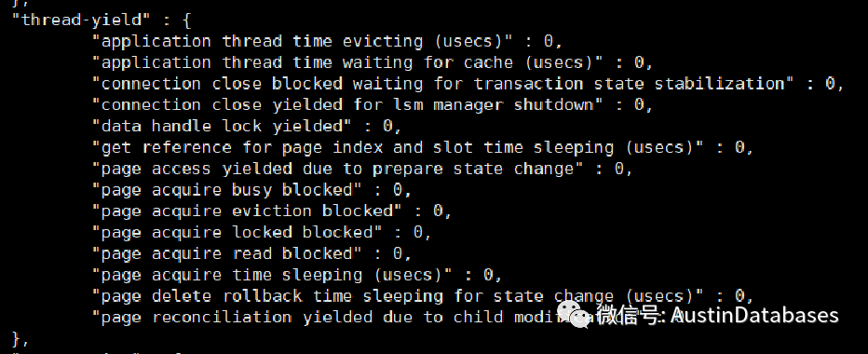The image size is (868, 354).
Task: Click "page access yielded due to prepare" line
Action: (x=362, y=169)
